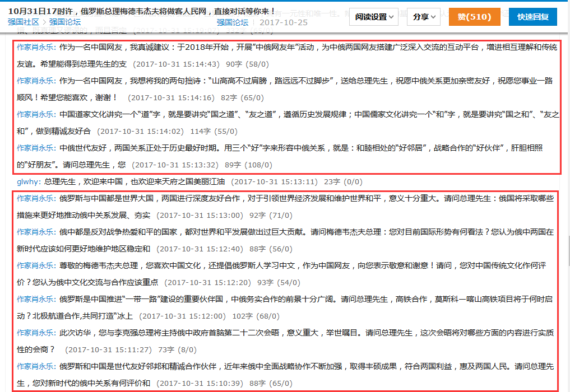Click the (0/0) count on glwhy's comment
This screenshot has height=392, width=570.
(x=353, y=181)
